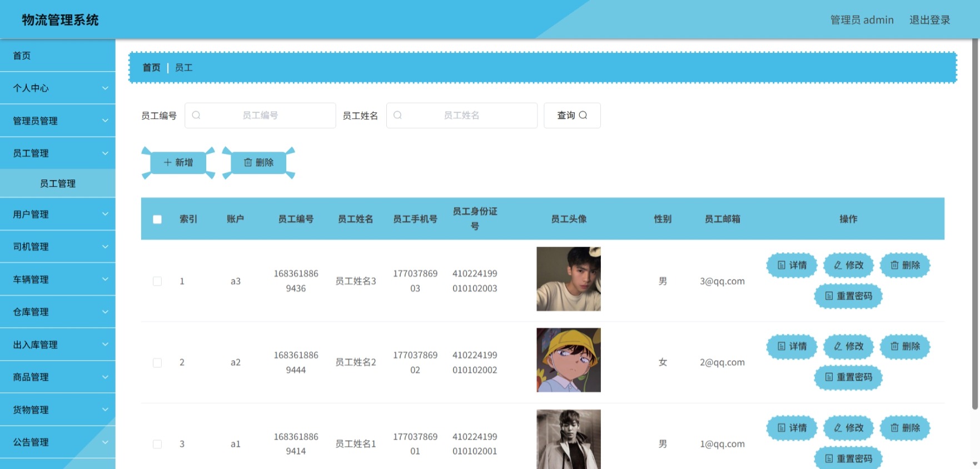Click the magnifier icon in 查询 button

(583, 115)
